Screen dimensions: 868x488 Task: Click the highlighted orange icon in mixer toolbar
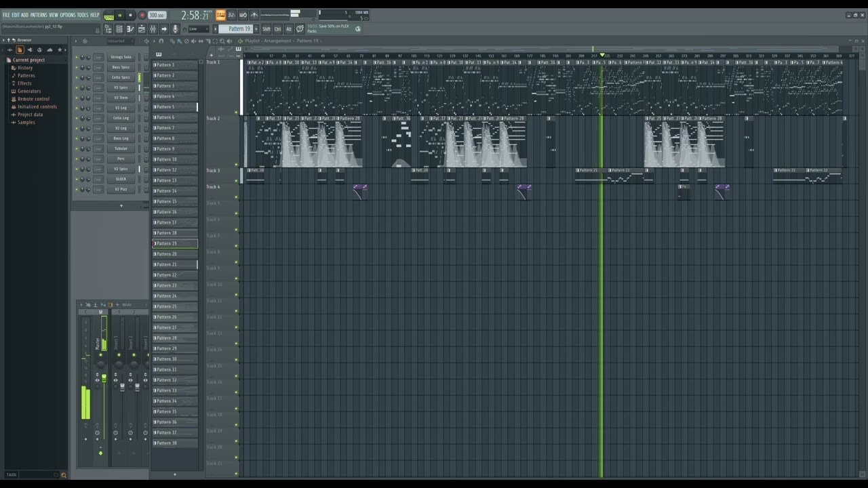[111, 304]
